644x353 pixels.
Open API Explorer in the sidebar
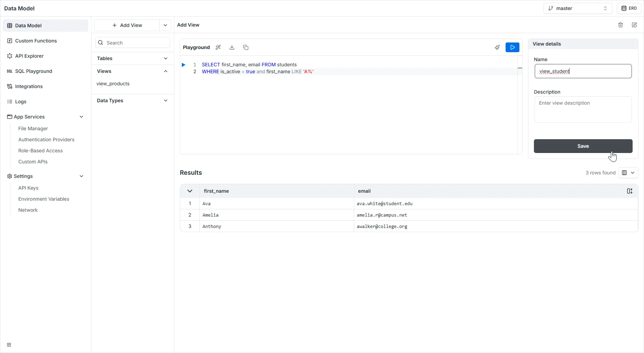click(29, 56)
